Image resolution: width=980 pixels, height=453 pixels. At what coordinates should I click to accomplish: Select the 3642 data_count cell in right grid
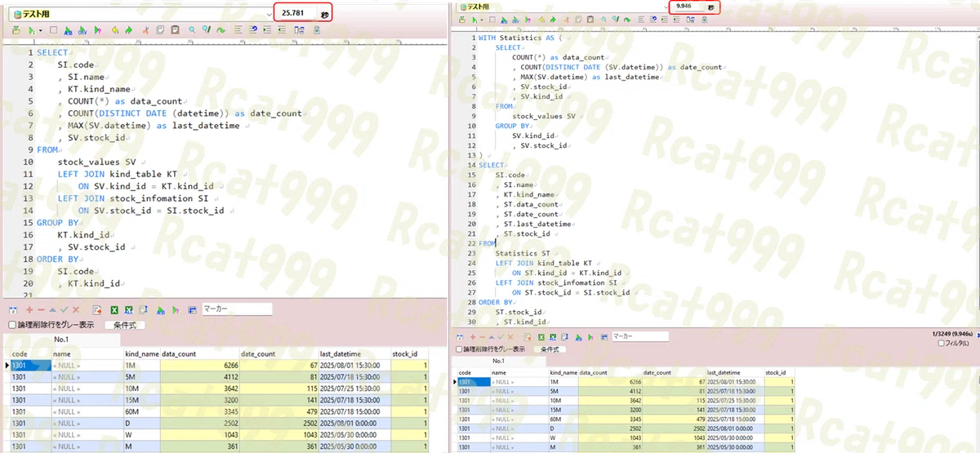(610, 401)
